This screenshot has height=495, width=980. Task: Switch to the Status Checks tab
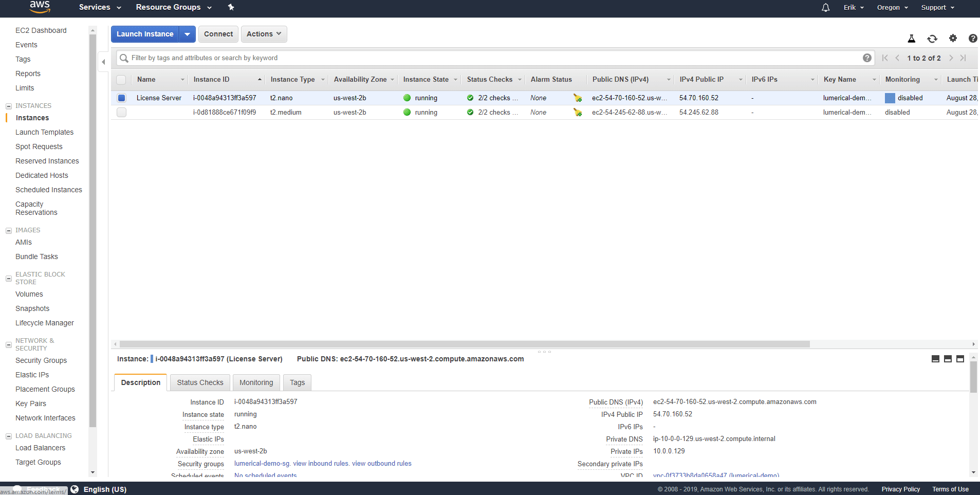(x=200, y=382)
